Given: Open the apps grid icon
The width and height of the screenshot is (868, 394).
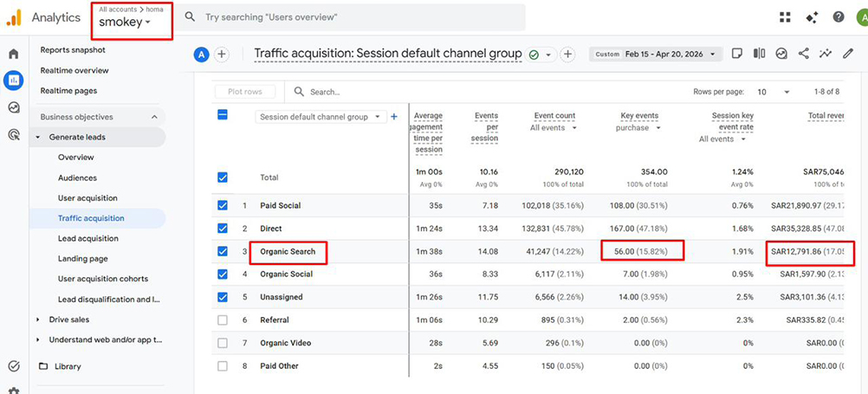Looking at the screenshot, I should 785,17.
